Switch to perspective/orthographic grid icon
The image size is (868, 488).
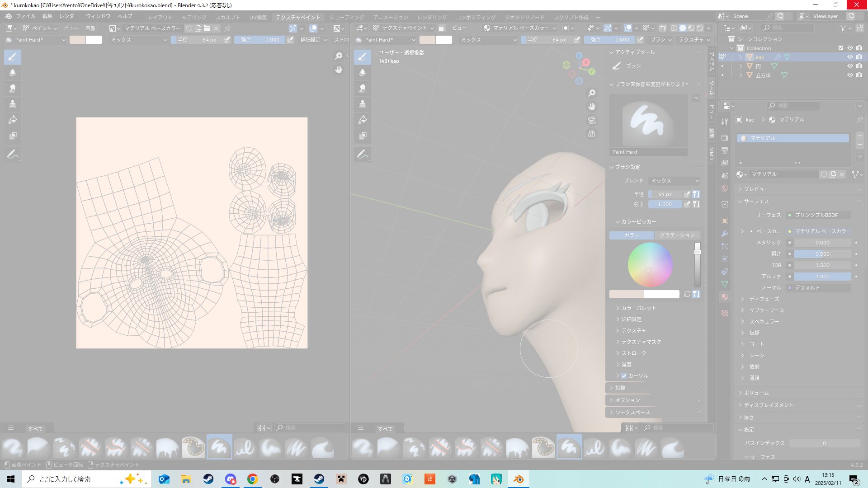point(591,134)
